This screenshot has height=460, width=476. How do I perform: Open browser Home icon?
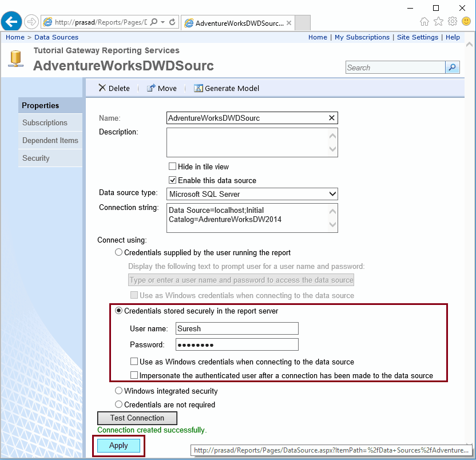point(425,22)
